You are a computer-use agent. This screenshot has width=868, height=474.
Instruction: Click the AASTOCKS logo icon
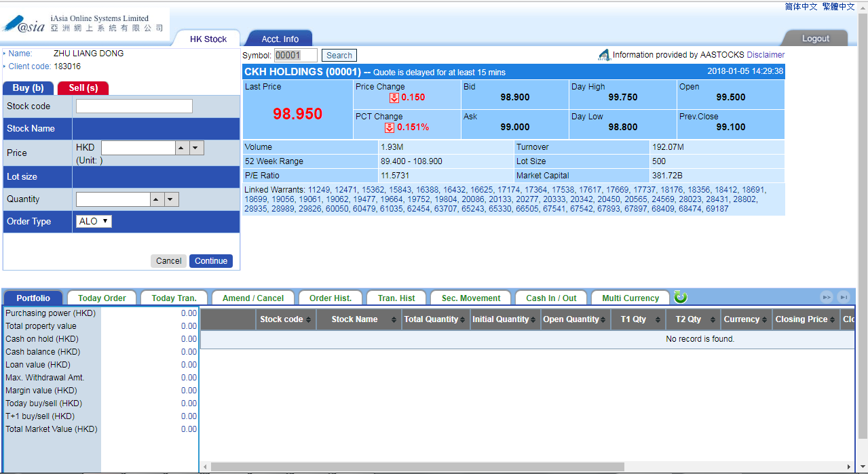(x=604, y=55)
